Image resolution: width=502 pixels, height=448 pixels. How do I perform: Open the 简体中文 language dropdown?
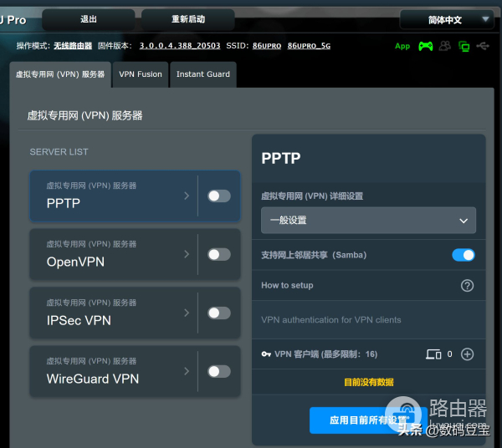[x=447, y=20]
